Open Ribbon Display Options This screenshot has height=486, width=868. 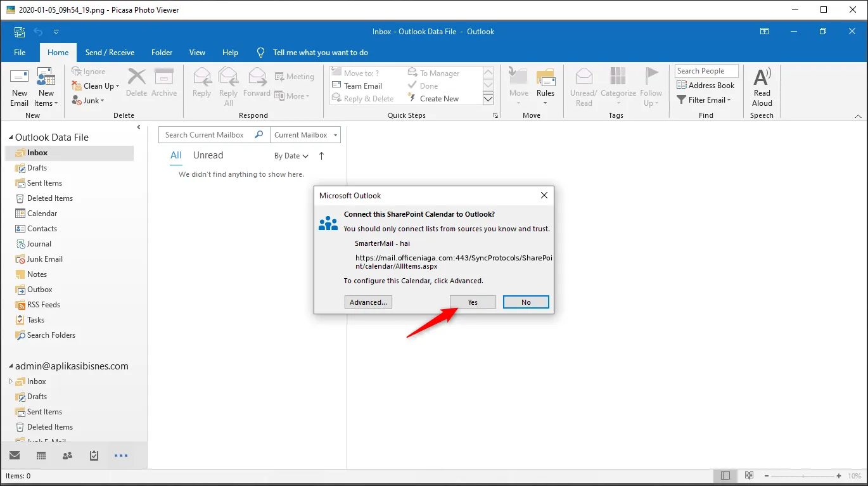click(x=765, y=32)
